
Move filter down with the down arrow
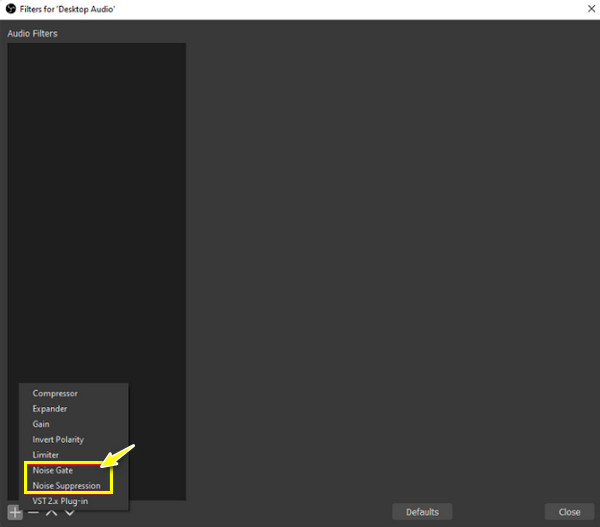(x=69, y=512)
